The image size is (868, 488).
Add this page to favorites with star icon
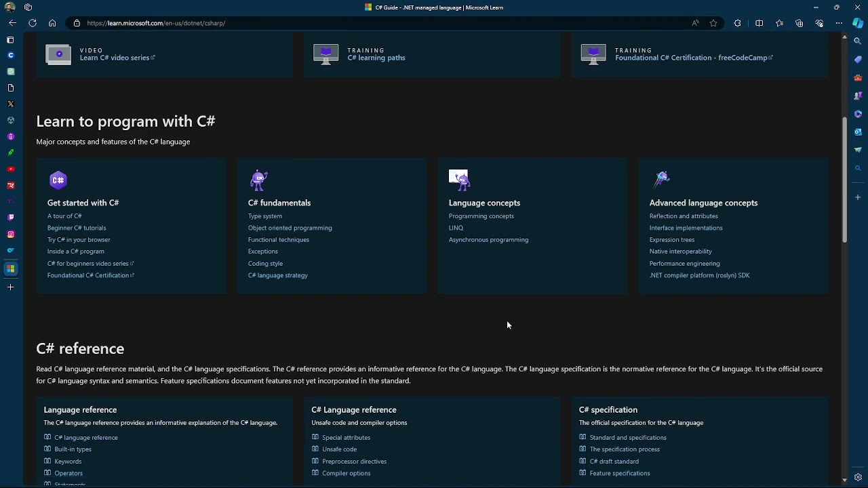[x=713, y=23]
